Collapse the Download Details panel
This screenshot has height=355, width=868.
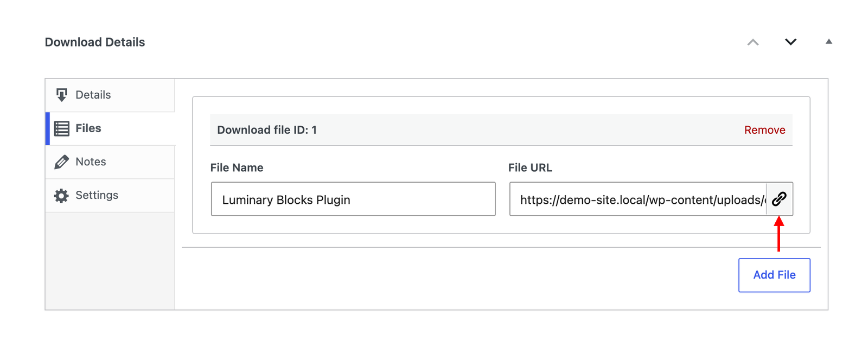click(x=829, y=42)
